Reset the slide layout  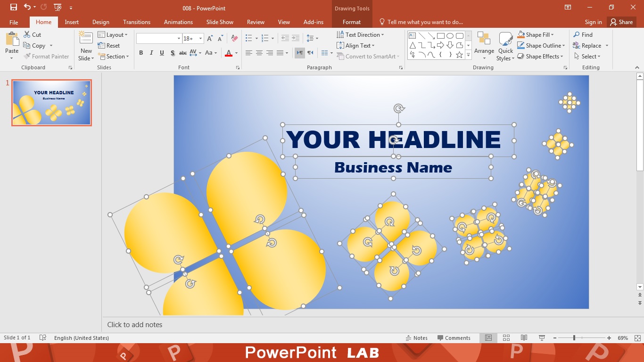pos(109,46)
